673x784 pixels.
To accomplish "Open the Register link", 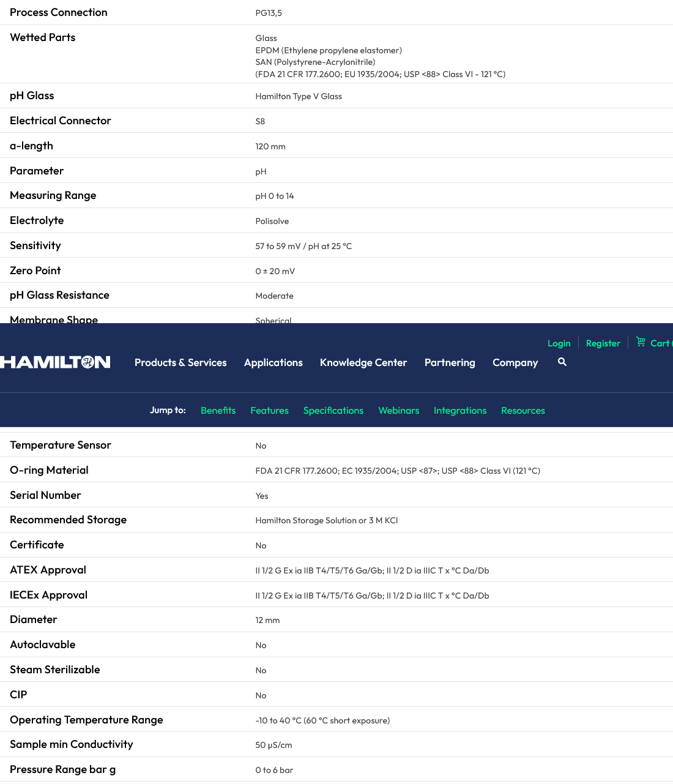I will click(x=603, y=343).
